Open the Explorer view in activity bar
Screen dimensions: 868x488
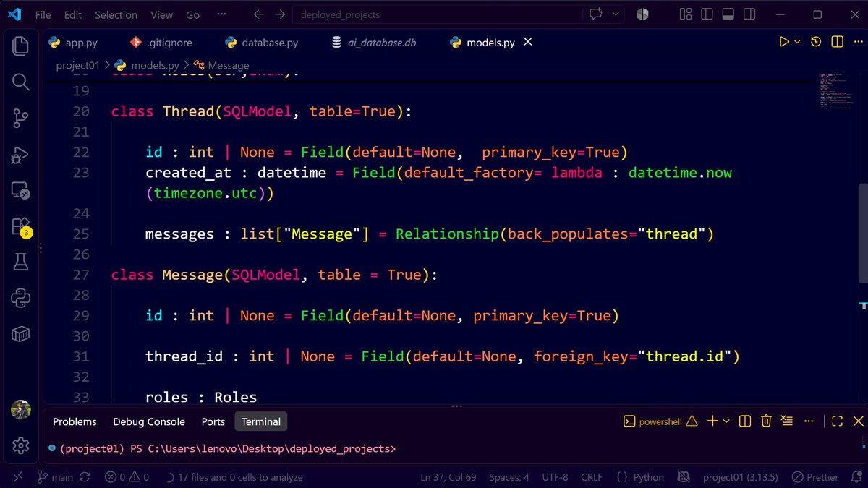coord(21,46)
